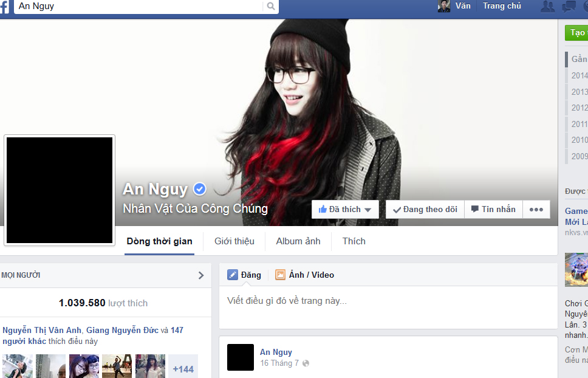Open friend requests icon in top bar
Screen dimensions: 588x378
coord(547,6)
